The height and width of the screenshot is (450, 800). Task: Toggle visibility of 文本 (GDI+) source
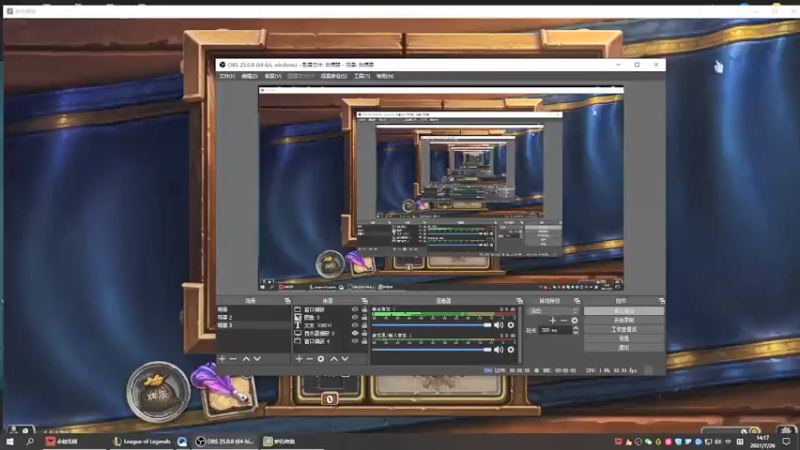tap(355, 326)
